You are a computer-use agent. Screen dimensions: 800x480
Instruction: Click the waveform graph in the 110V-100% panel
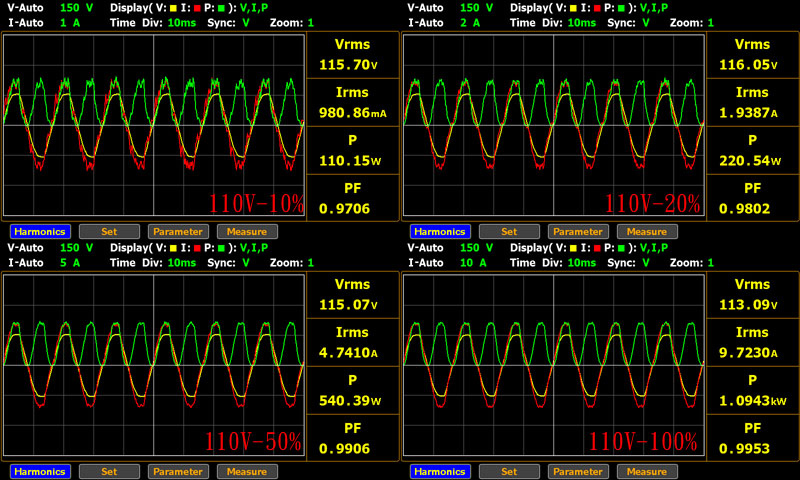pyautogui.click(x=554, y=365)
